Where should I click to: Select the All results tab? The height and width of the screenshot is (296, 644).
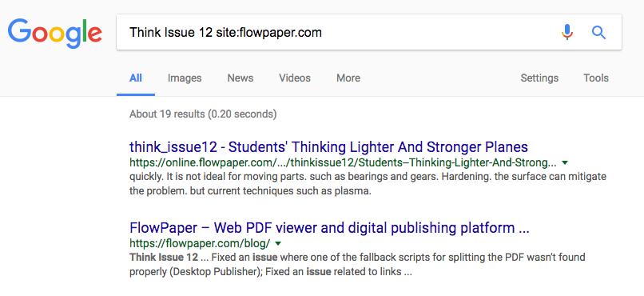(x=136, y=78)
